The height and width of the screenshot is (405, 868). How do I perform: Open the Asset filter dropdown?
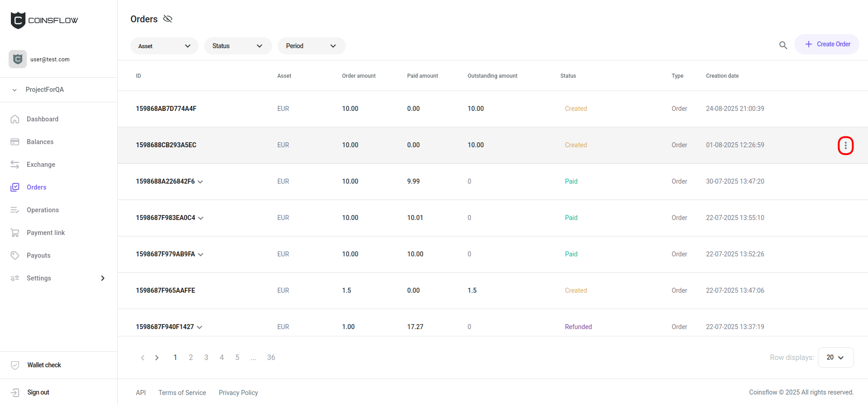(x=164, y=46)
